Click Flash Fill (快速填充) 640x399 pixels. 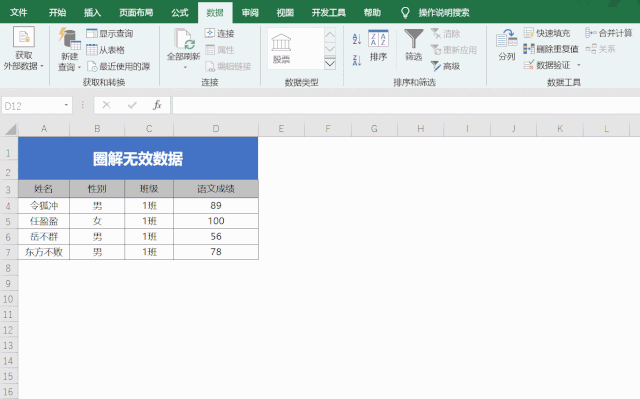547,33
